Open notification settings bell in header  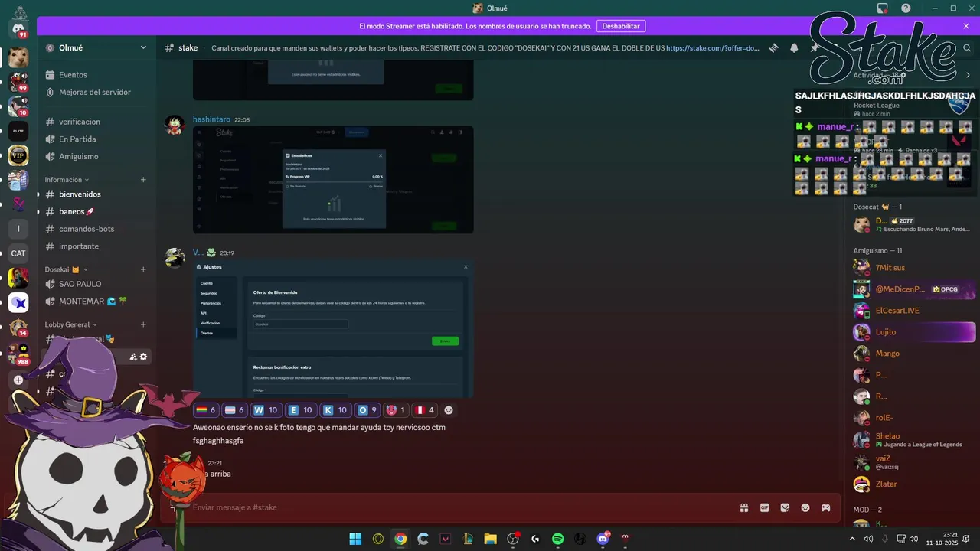point(794,47)
